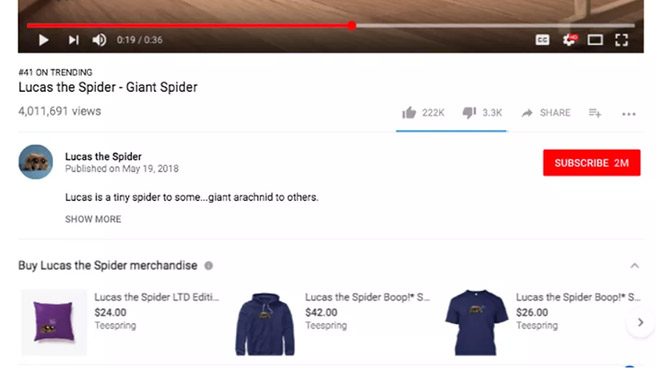The width and height of the screenshot is (660, 371).
Task: Collapse the merchandise shelf with the chevron
Action: click(x=634, y=266)
